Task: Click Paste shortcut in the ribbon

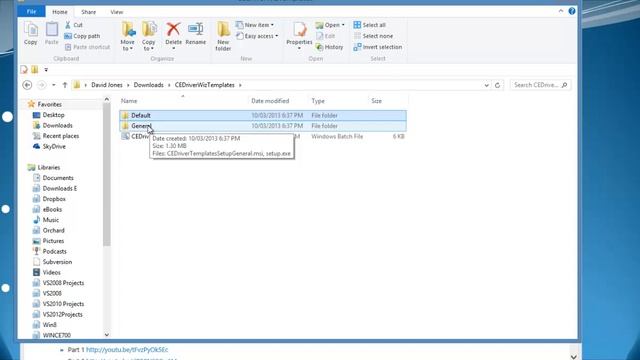Action: [87, 47]
